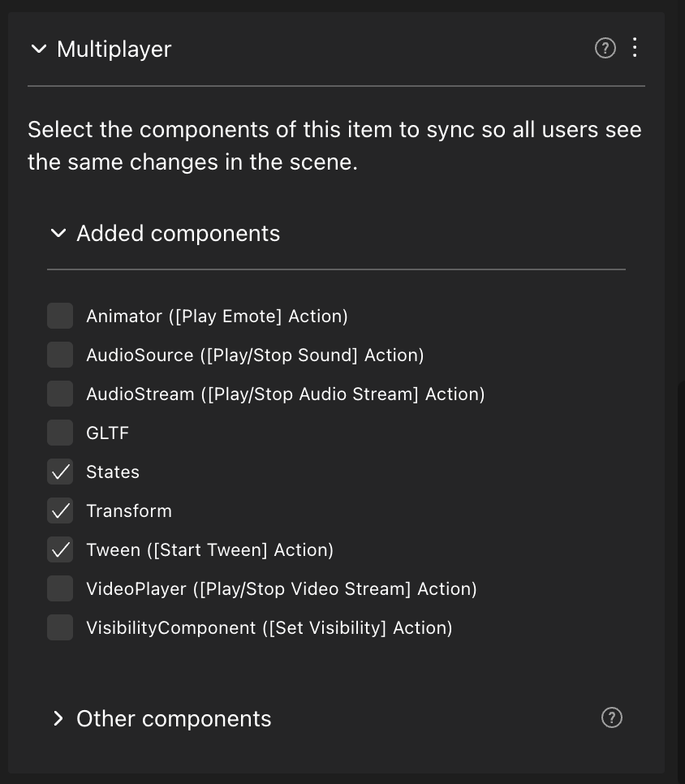Enable VideoPlayer video stream sync checkbox
Screen dimensions: 685x784
pos(60,588)
